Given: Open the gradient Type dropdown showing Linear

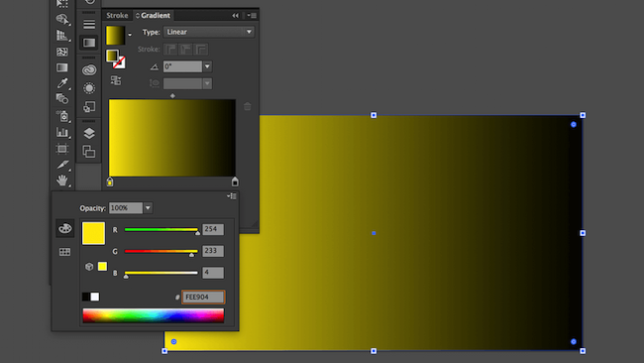Looking at the screenshot, I should coord(209,32).
